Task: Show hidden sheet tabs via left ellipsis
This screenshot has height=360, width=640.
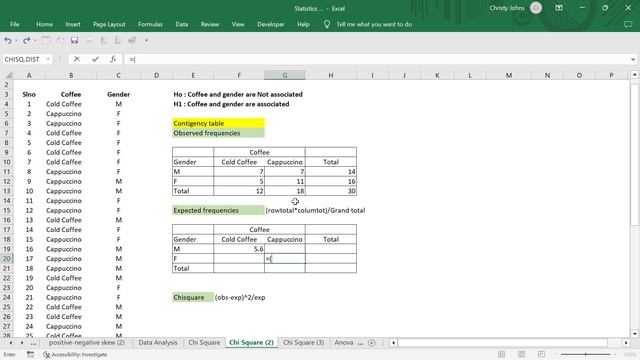Action: [x=33, y=343]
